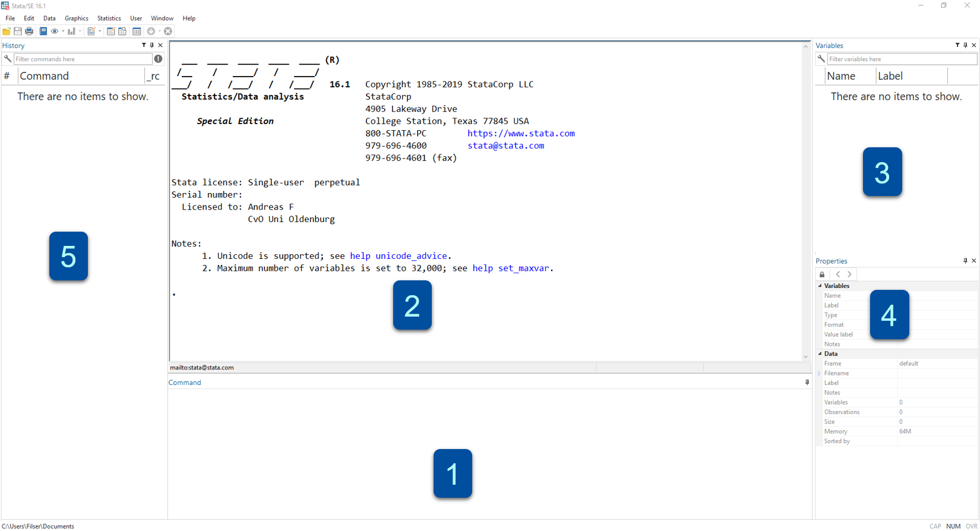This screenshot has width=980, height=531.
Task: Toggle the Properties lock icon
Action: coord(822,274)
